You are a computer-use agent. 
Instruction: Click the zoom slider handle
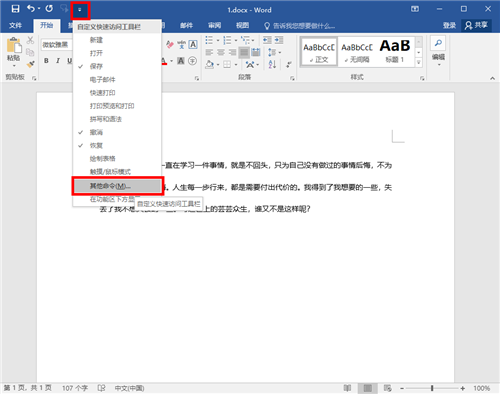click(x=432, y=388)
